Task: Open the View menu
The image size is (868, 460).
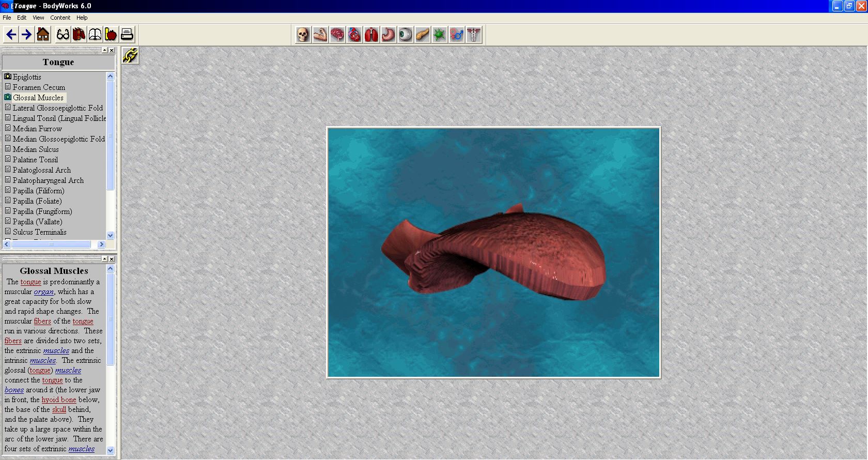Action: [38, 18]
